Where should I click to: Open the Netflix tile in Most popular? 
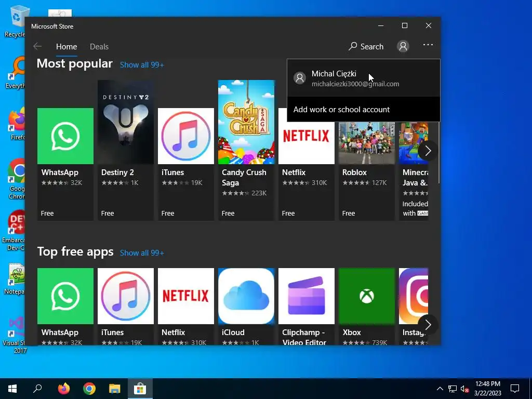[x=307, y=164]
